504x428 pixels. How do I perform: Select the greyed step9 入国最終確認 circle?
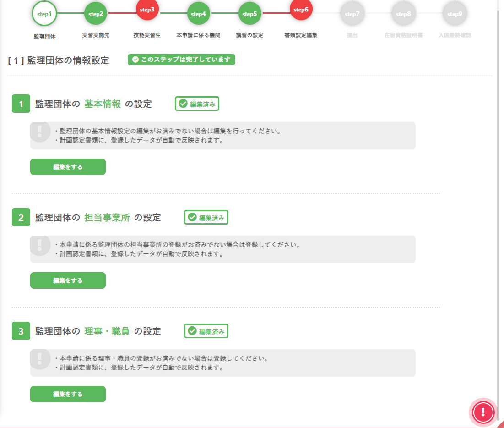click(x=455, y=14)
